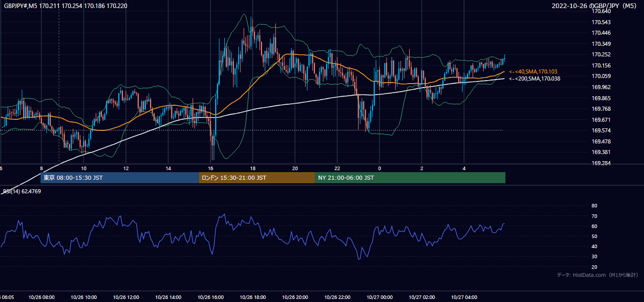The height and width of the screenshot is (302, 644).
Task: Open the HistData.com data source credit
Action: 598,275
